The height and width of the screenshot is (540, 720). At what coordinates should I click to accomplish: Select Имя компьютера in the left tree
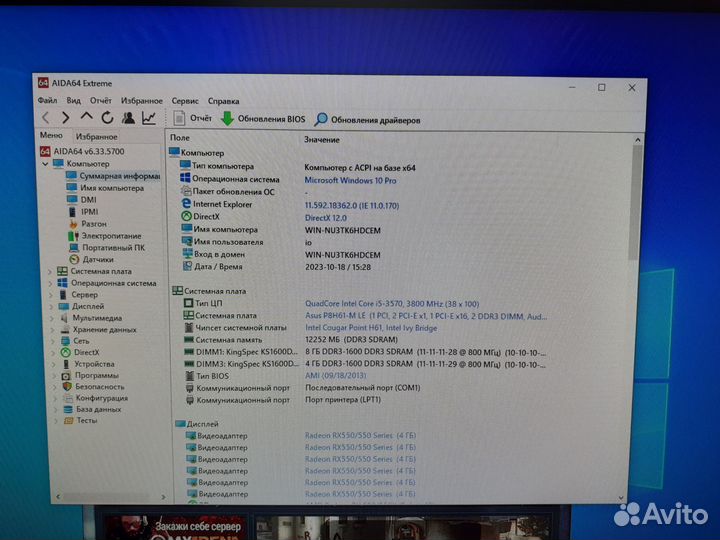click(112, 188)
